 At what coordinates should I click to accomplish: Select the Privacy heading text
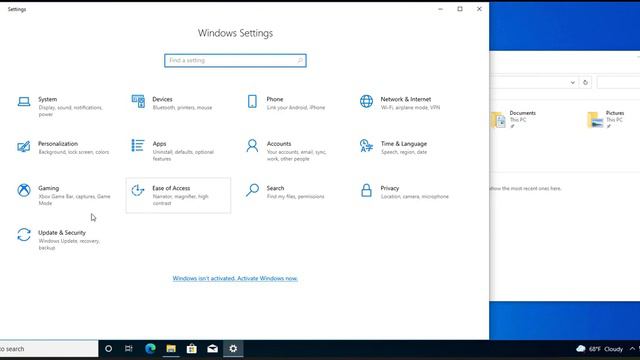390,188
